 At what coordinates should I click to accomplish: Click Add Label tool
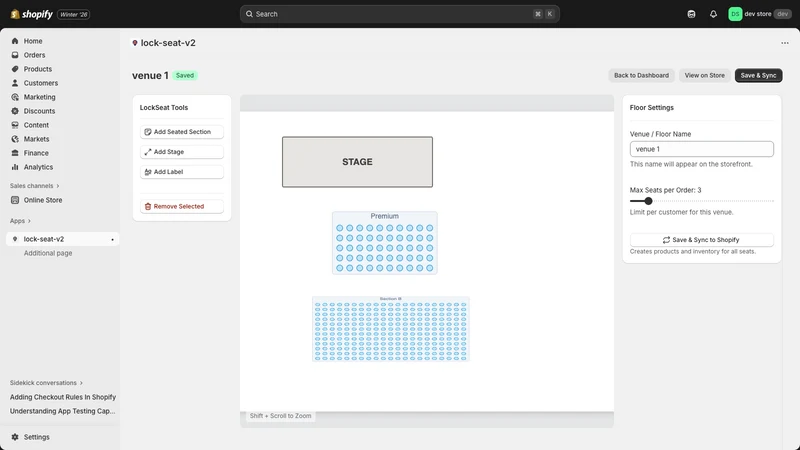click(x=182, y=172)
